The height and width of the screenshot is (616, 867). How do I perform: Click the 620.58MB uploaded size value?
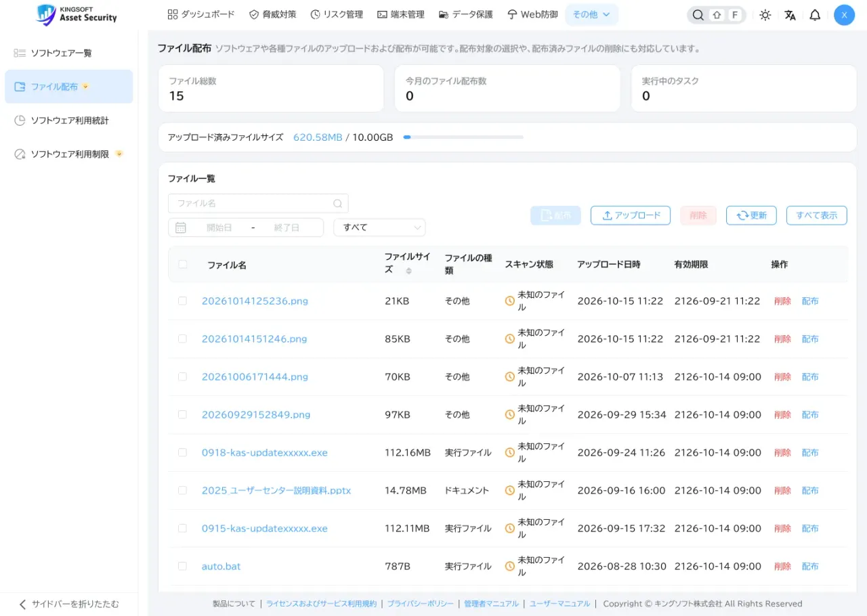pos(318,137)
